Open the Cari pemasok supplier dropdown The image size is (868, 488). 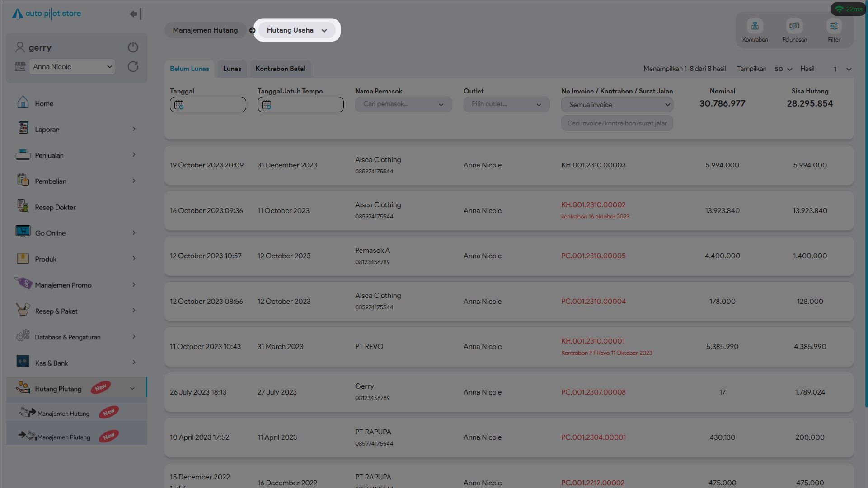(x=403, y=104)
